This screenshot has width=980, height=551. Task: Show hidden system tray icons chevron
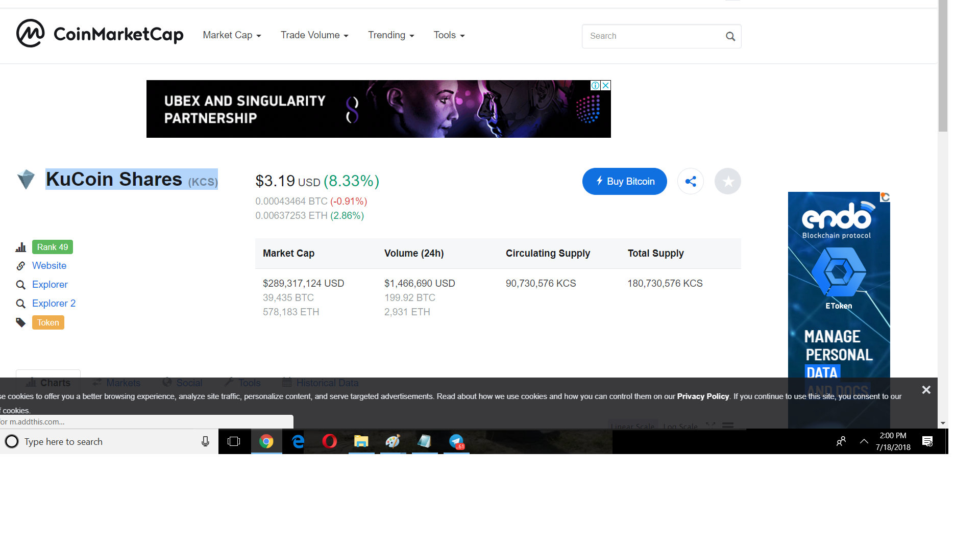pyautogui.click(x=864, y=441)
